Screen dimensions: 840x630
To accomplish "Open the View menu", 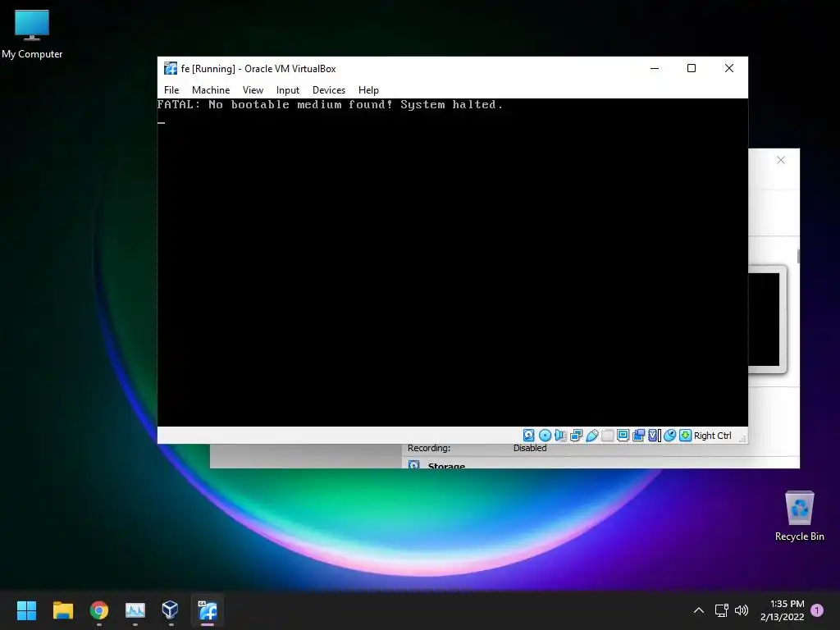I will pyautogui.click(x=253, y=90).
